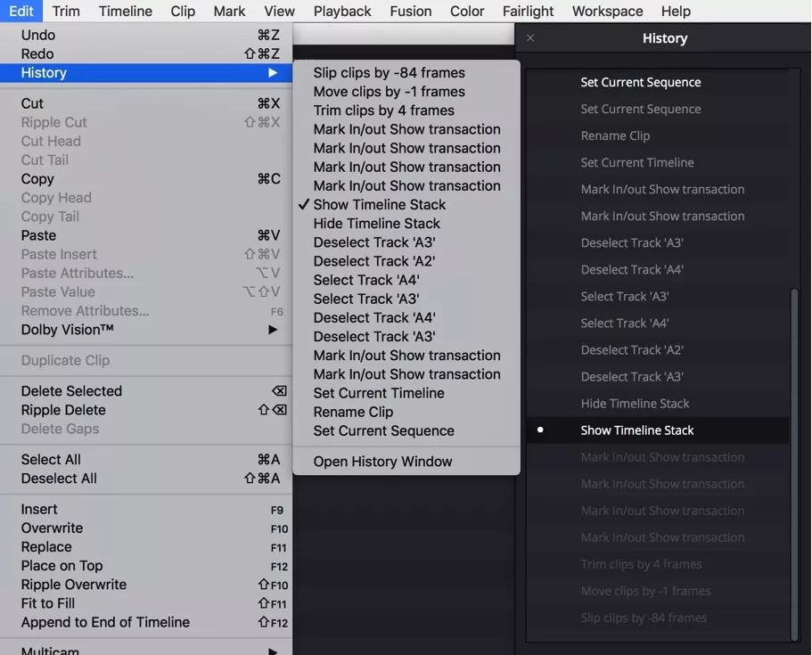Image resolution: width=812 pixels, height=655 pixels.
Task: Choose Ripple Overwrite
Action: coord(146,584)
